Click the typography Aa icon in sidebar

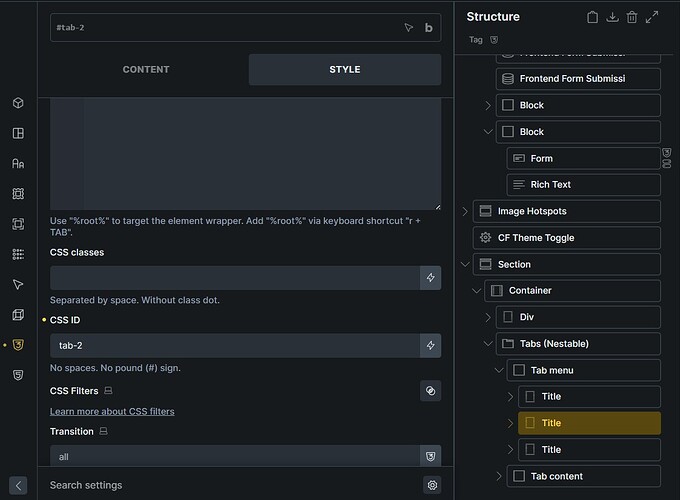point(18,163)
